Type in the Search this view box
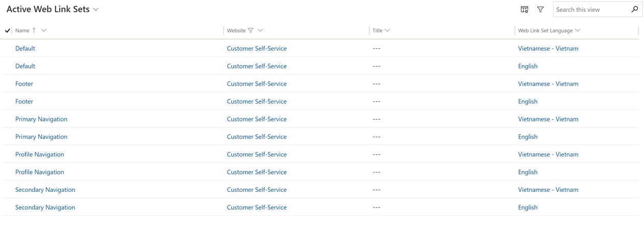This screenshot has width=644, height=226. pyautogui.click(x=591, y=9)
